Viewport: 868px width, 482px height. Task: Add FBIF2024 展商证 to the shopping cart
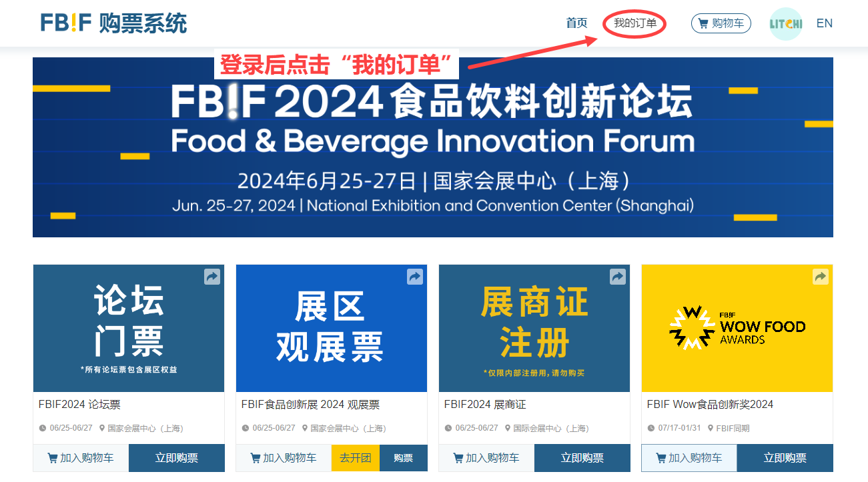(x=486, y=458)
